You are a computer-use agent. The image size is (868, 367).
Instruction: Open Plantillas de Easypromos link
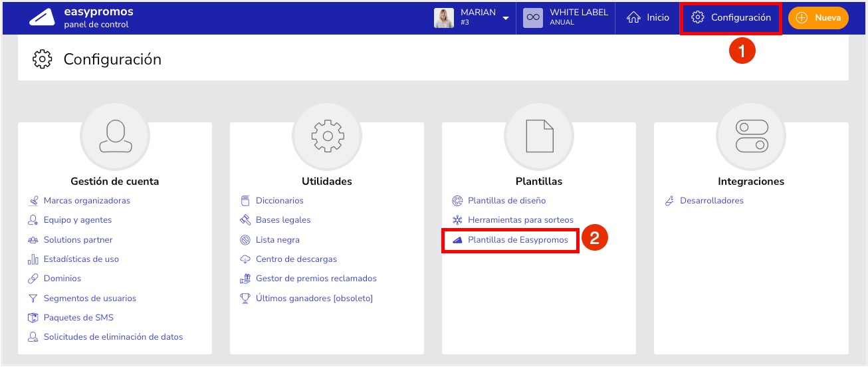point(518,240)
